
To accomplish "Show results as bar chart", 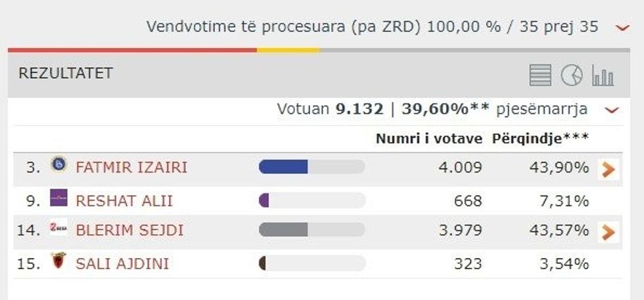I will point(603,75).
